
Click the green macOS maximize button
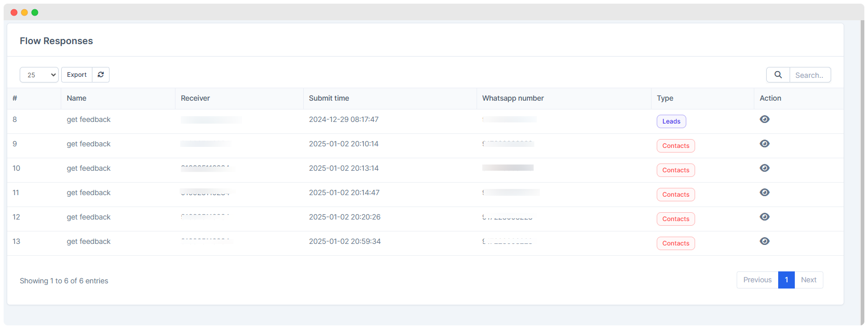coord(35,12)
